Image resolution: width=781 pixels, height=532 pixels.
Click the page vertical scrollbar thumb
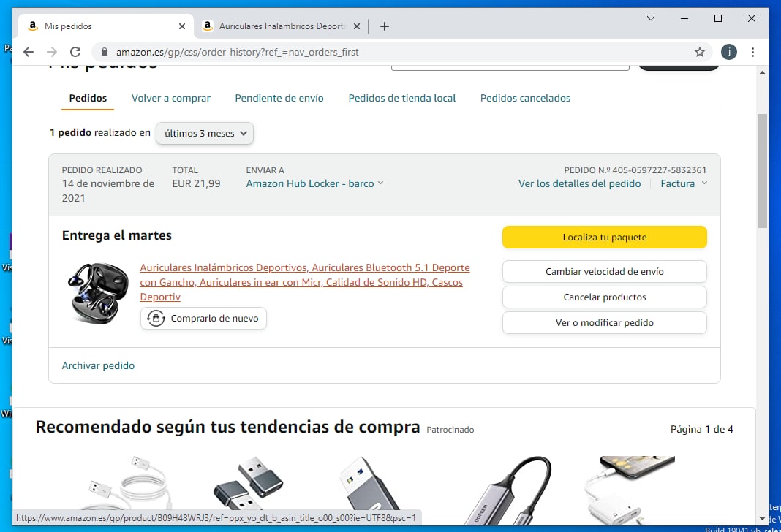[762, 171]
